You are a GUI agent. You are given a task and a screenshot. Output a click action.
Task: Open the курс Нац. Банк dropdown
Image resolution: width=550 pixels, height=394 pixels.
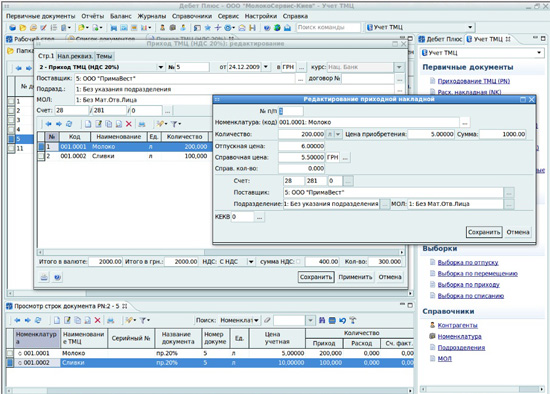click(x=399, y=67)
